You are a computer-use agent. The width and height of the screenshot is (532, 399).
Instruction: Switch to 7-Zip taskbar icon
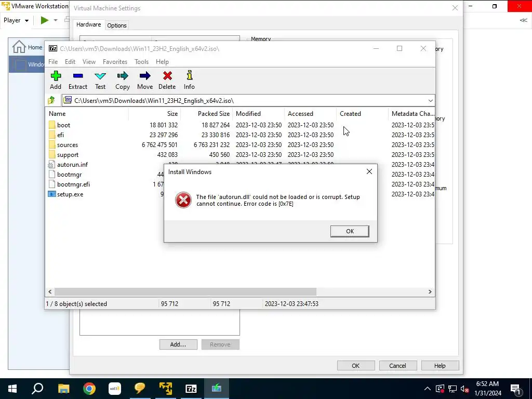tap(191, 389)
